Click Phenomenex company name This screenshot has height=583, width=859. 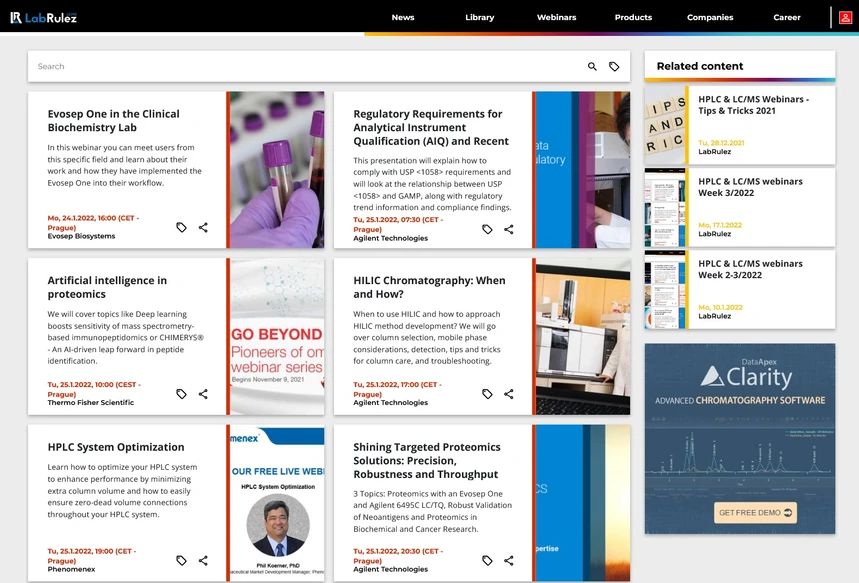coord(71,569)
